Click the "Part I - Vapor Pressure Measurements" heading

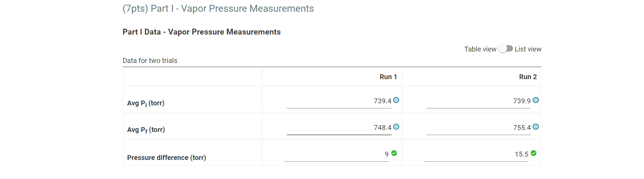218,9
